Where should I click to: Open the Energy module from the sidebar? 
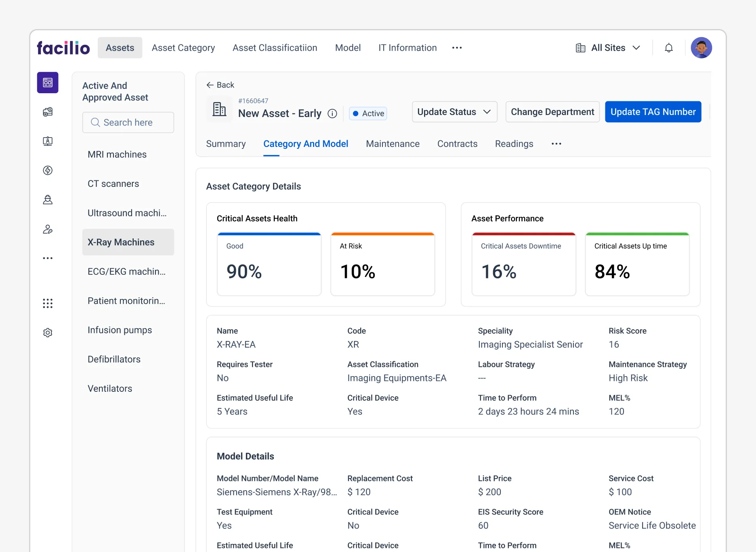point(48,170)
